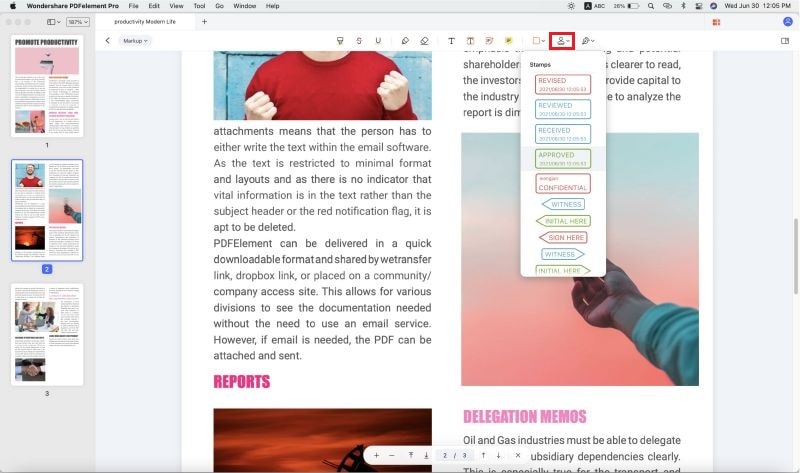Open the Help menu

point(272,6)
